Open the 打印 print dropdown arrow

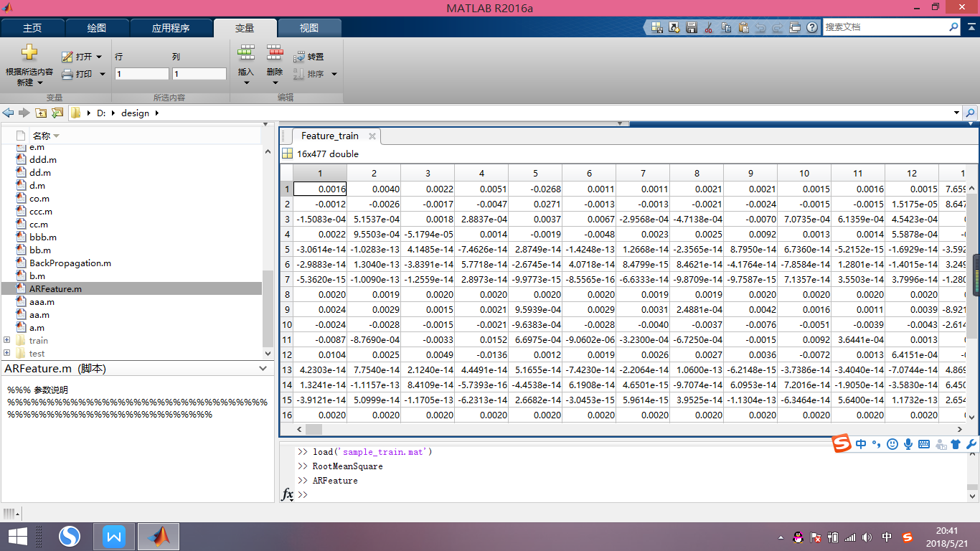(x=102, y=74)
